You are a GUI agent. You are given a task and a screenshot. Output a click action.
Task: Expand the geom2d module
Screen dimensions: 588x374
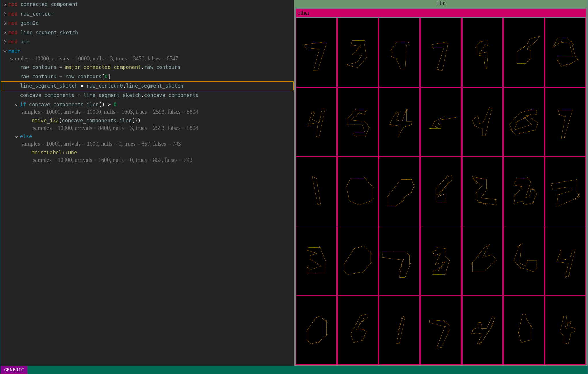5,23
